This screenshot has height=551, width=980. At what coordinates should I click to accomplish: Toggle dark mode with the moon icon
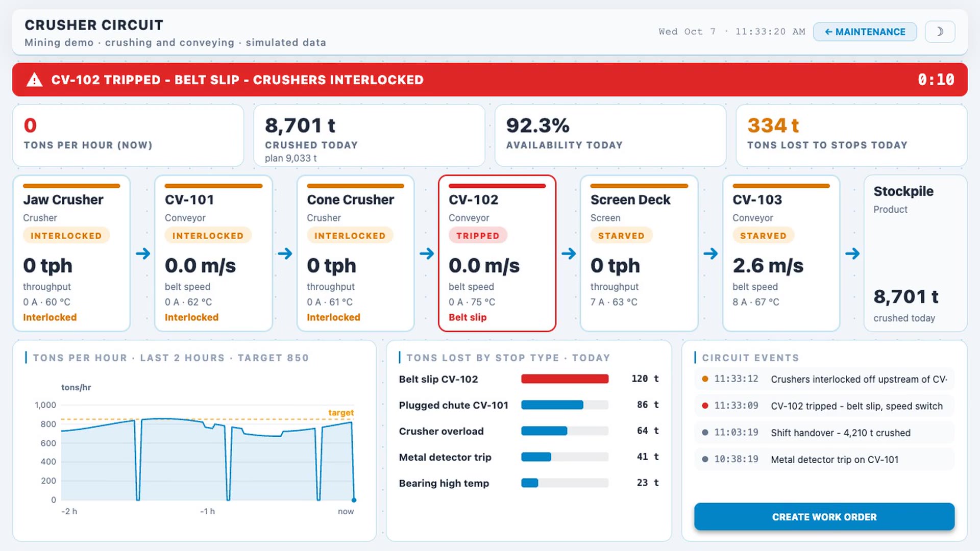[940, 32]
